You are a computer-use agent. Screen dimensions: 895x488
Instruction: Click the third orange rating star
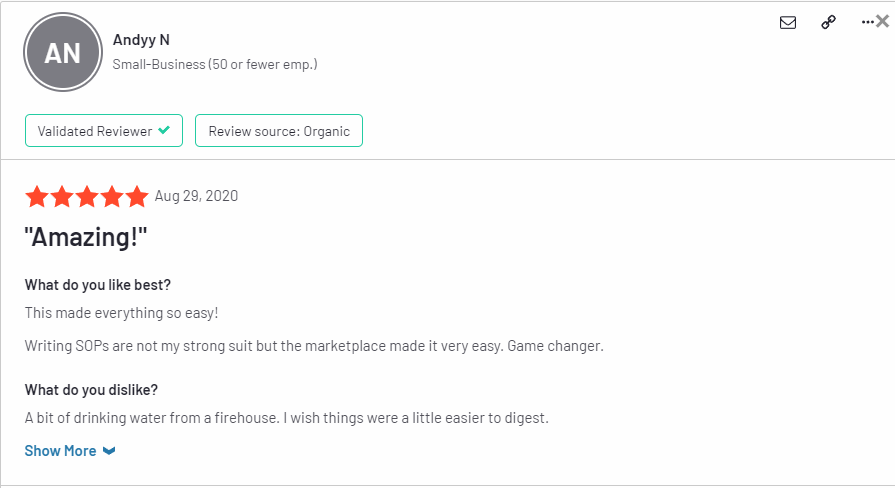point(87,196)
